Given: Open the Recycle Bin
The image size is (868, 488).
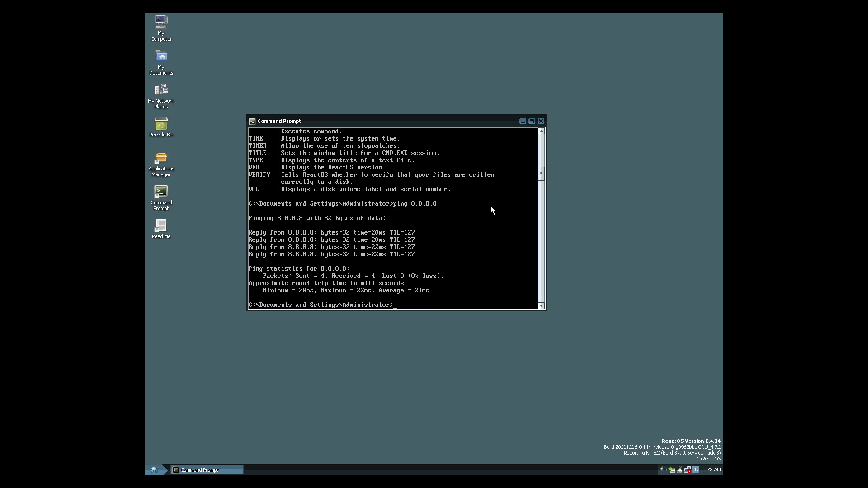Looking at the screenshot, I should point(161,127).
